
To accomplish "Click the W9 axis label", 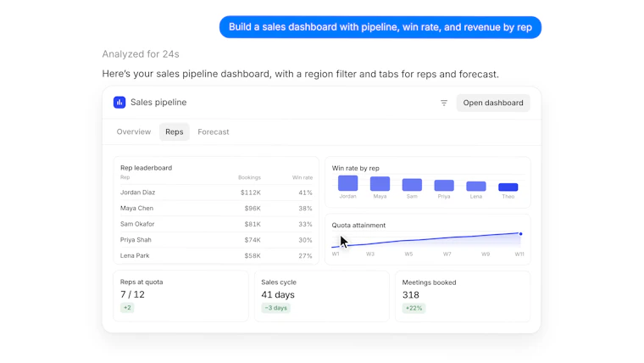I will 486,254.
